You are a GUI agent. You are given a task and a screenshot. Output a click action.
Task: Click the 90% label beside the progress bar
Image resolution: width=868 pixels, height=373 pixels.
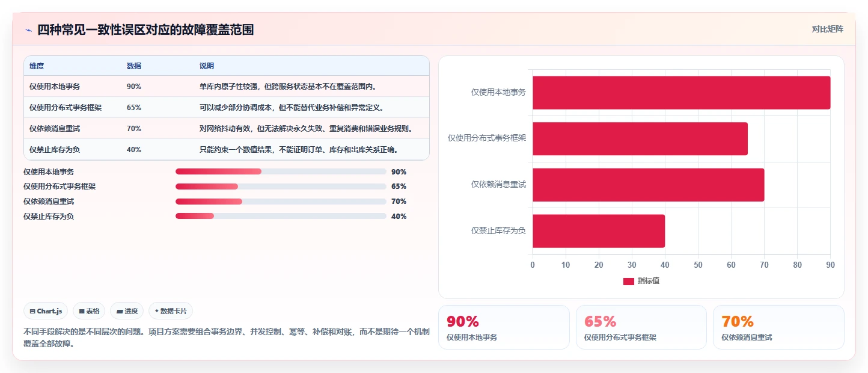click(399, 171)
